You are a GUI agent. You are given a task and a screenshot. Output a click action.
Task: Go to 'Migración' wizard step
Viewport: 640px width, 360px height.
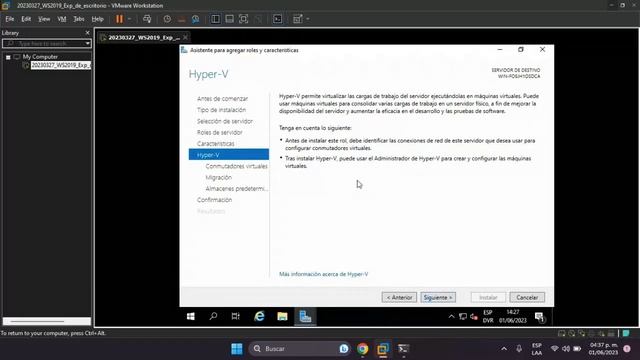pos(218,178)
